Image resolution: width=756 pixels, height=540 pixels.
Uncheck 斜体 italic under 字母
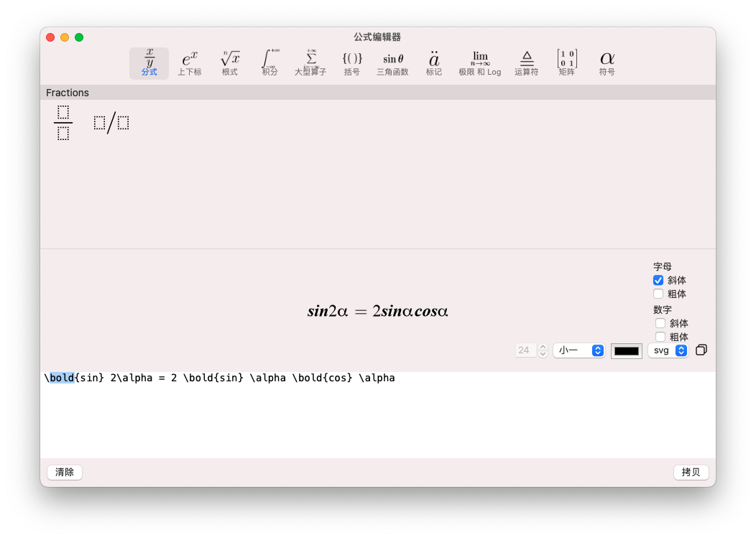[658, 280]
